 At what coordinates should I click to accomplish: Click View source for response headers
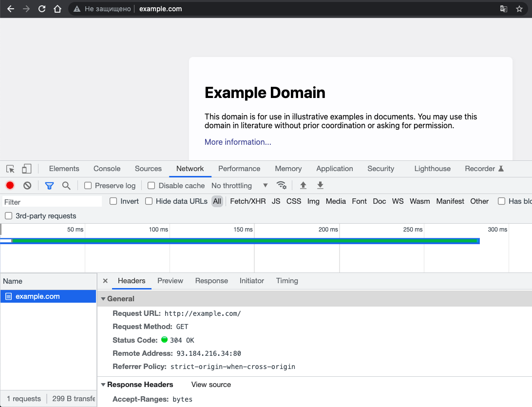pos(211,385)
